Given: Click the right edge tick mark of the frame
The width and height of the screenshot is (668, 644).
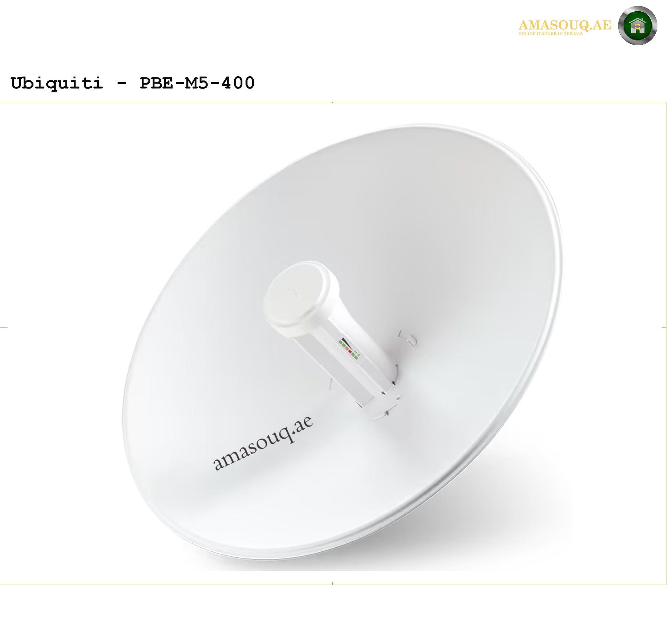Looking at the screenshot, I should pyautogui.click(x=664, y=327).
